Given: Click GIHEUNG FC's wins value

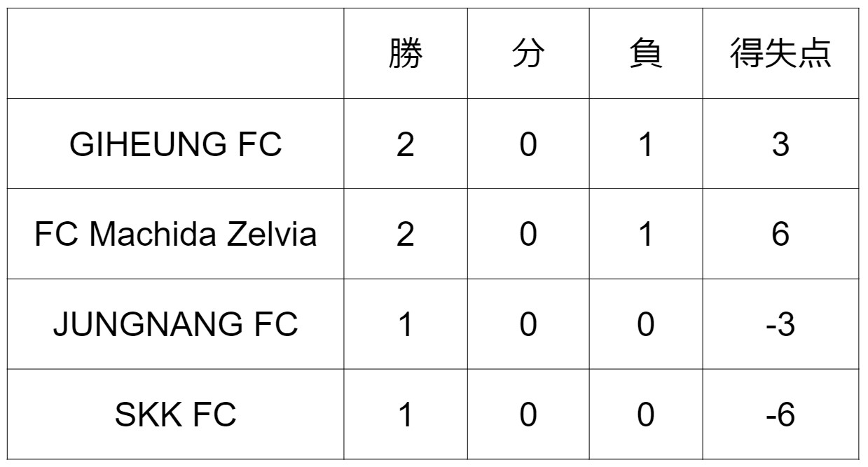Looking at the screenshot, I should coord(406,144).
